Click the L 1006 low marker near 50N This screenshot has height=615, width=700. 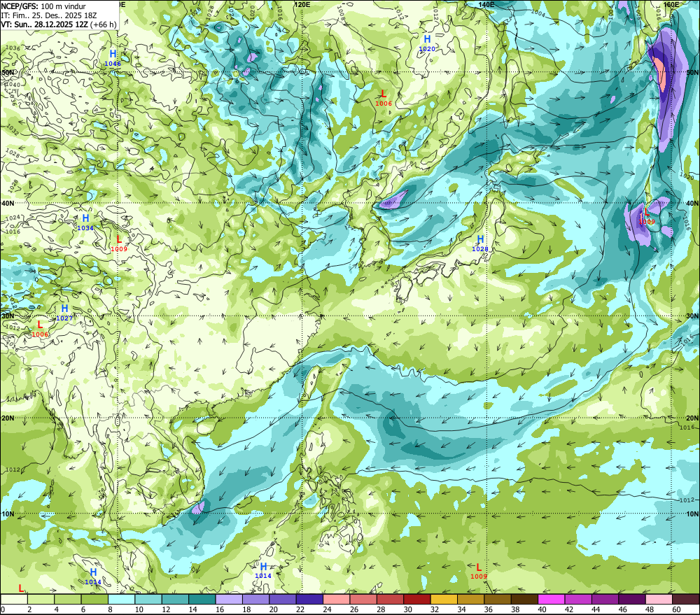384,98
